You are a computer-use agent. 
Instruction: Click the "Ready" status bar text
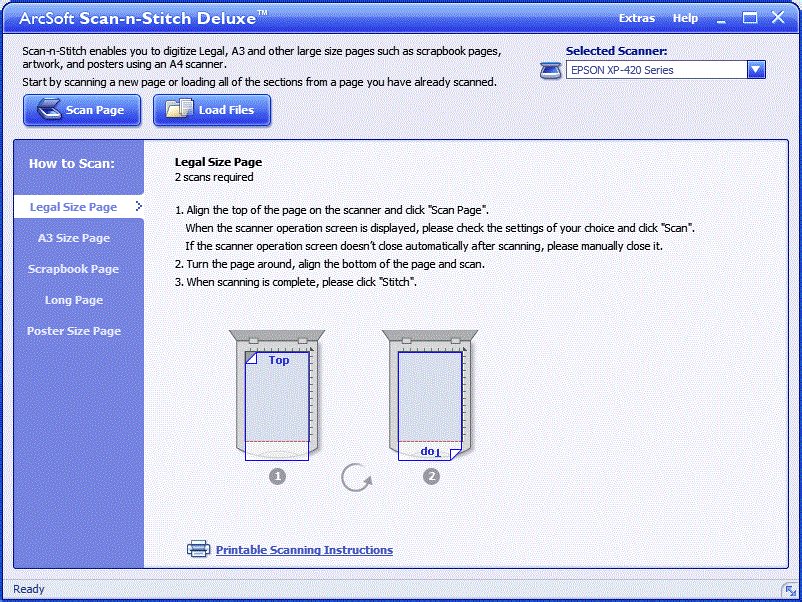pos(29,589)
